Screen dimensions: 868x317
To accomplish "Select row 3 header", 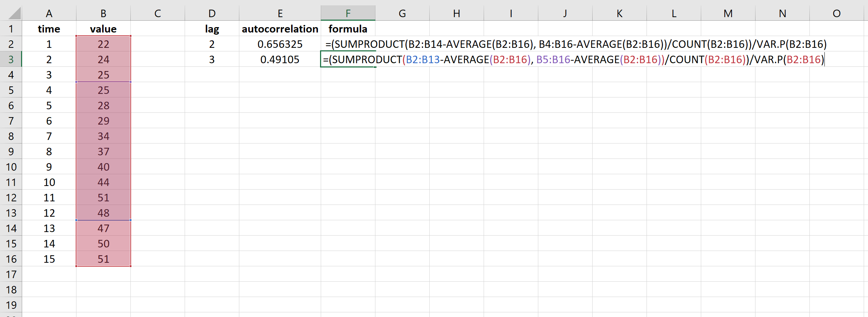I will (11, 59).
